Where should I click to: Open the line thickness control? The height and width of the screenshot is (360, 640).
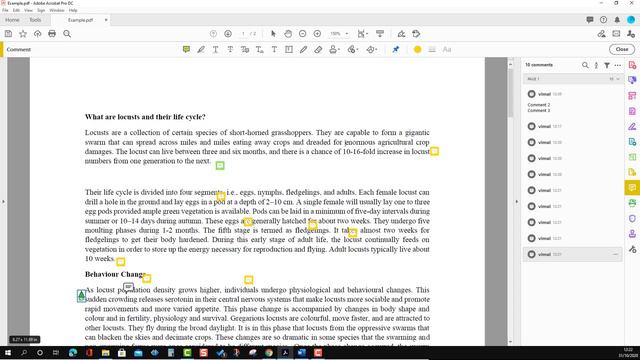tap(432, 49)
